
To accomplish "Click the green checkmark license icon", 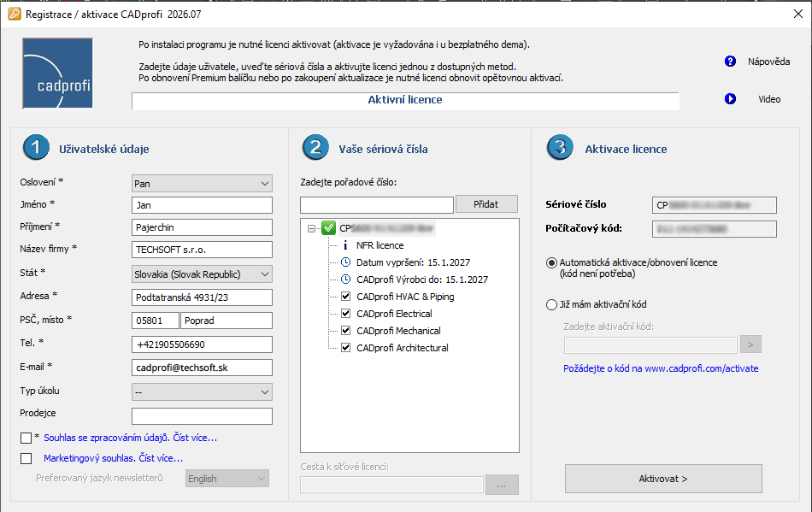I will [x=328, y=228].
